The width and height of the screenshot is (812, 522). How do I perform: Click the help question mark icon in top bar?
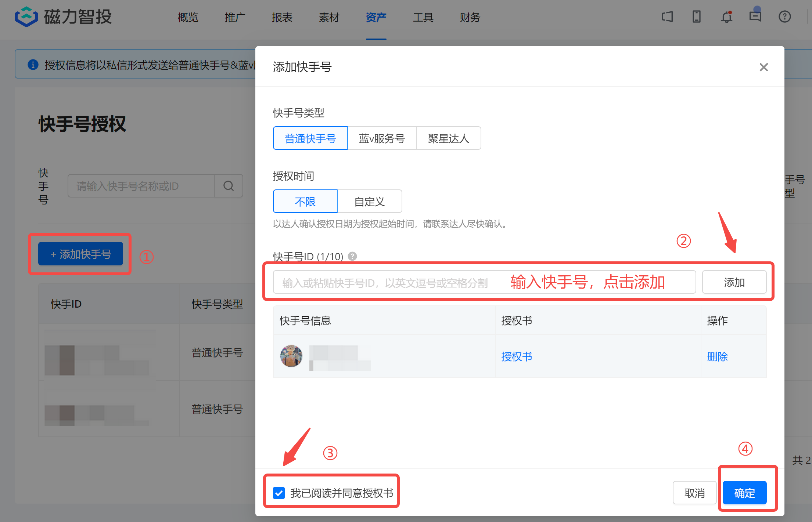(x=785, y=17)
